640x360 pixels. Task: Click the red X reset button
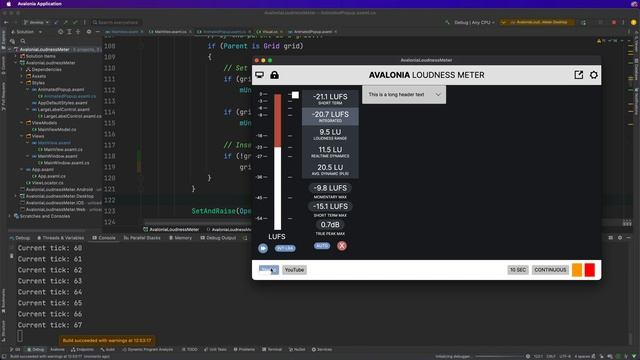point(342,246)
